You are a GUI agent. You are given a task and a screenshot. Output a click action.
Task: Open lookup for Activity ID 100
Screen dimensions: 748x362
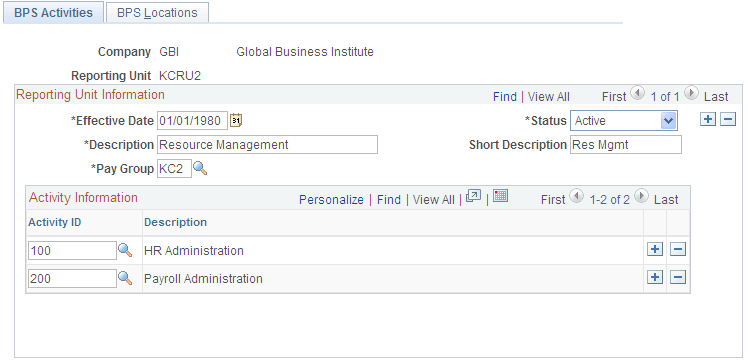click(x=125, y=250)
